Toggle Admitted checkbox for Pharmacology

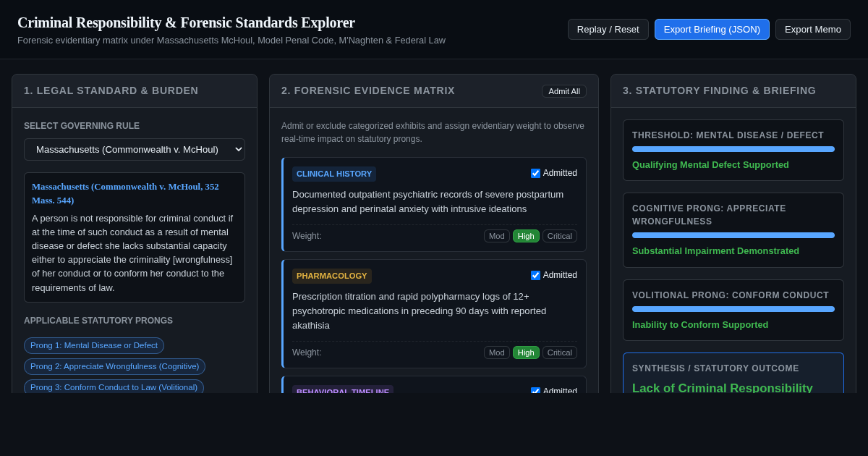[x=535, y=276]
